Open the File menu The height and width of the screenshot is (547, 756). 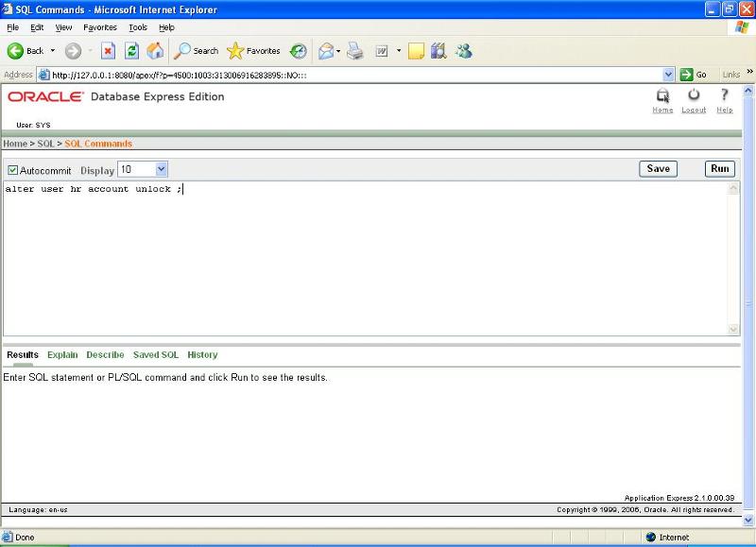13,27
